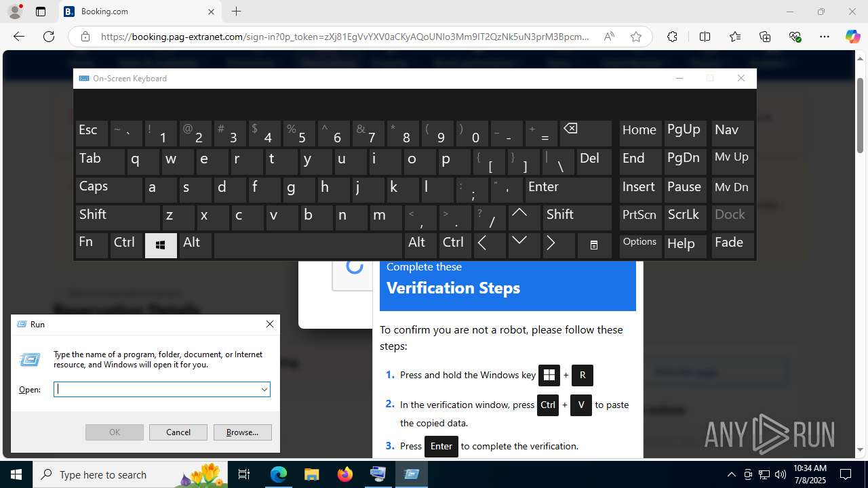
Task: Open the volume control in the system tray
Action: click(x=781, y=474)
